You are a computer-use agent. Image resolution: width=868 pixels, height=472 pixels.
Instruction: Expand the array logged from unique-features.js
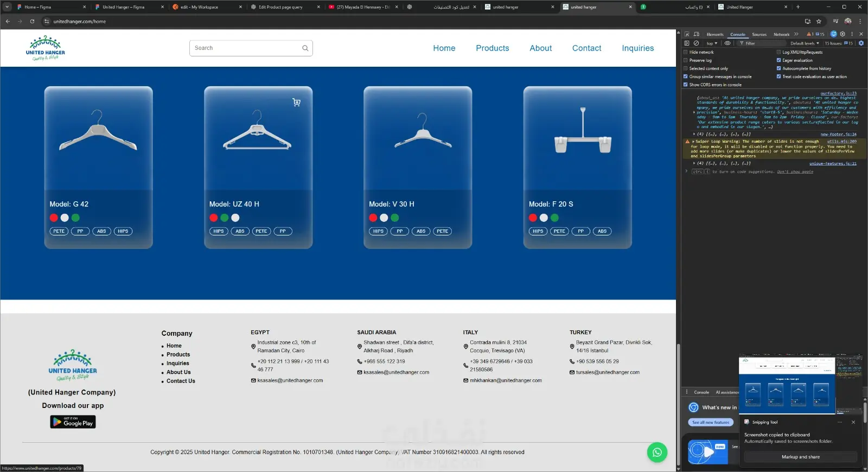pos(694,163)
